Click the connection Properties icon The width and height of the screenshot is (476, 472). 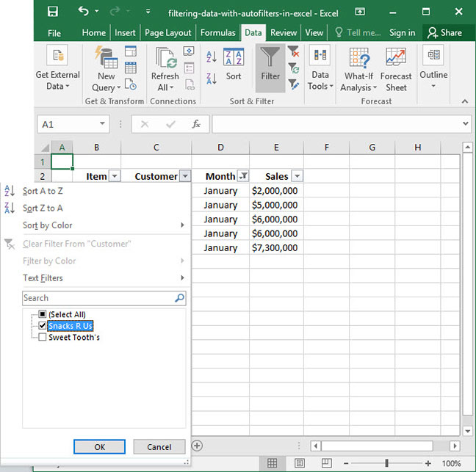[189, 68]
